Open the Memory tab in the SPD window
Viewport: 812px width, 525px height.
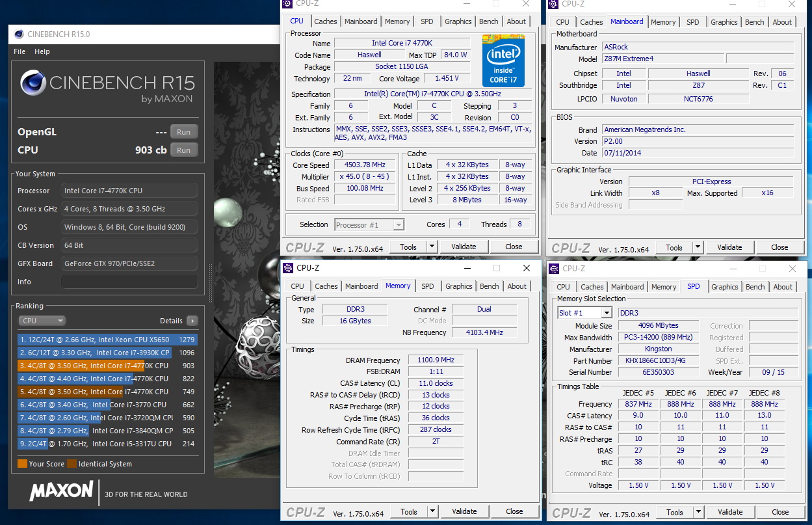(x=664, y=287)
